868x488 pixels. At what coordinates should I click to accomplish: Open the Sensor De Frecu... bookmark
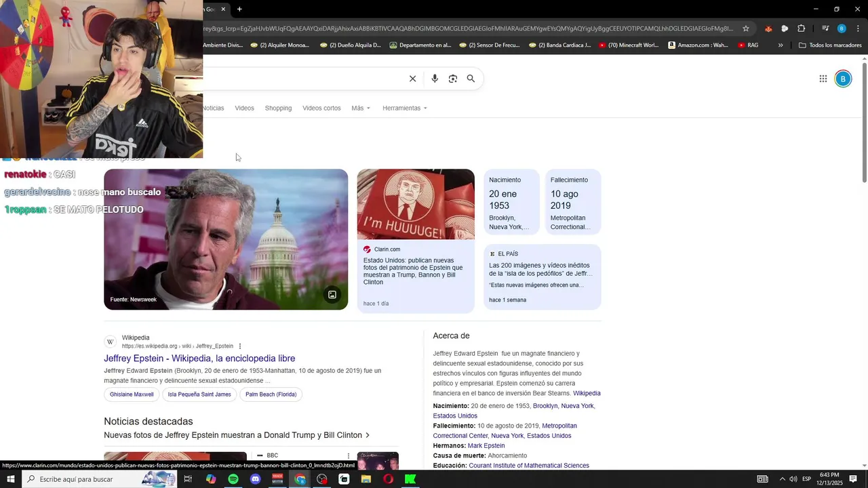coord(489,45)
